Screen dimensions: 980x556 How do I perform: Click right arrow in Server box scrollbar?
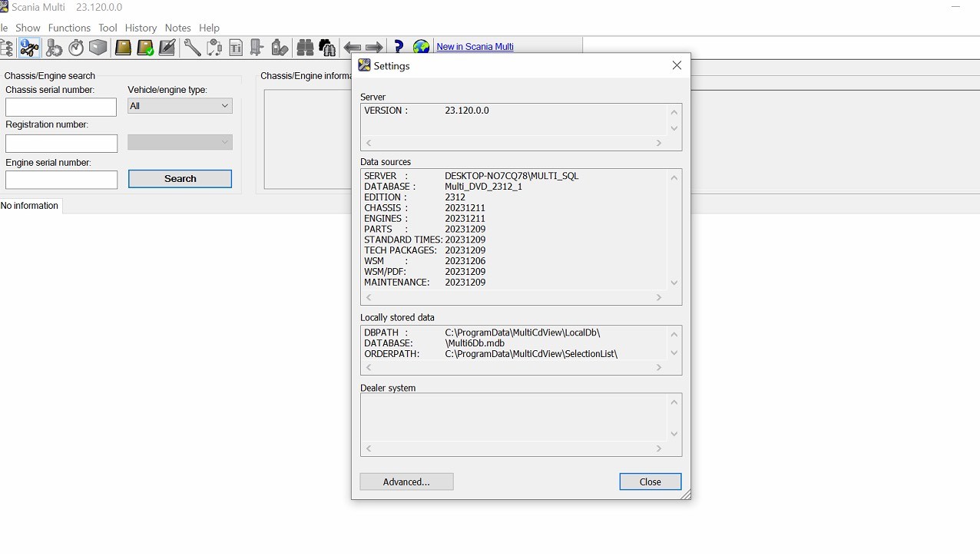659,143
